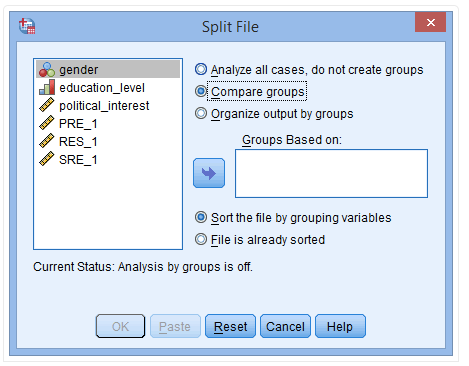This screenshot has width=469, height=366.
Task: Click the scale icon next to SRE_1
Action: [47, 159]
